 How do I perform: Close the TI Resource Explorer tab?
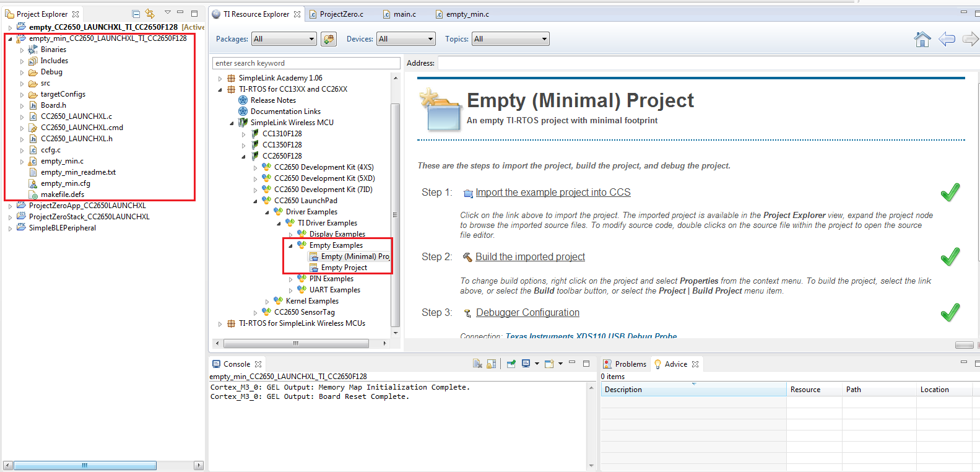(x=297, y=14)
